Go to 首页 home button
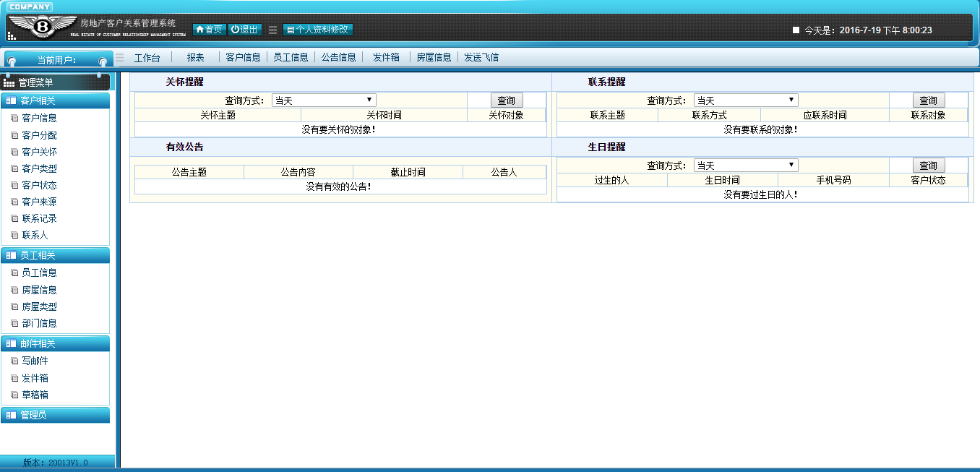The image size is (980, 472). click(209, 30)
